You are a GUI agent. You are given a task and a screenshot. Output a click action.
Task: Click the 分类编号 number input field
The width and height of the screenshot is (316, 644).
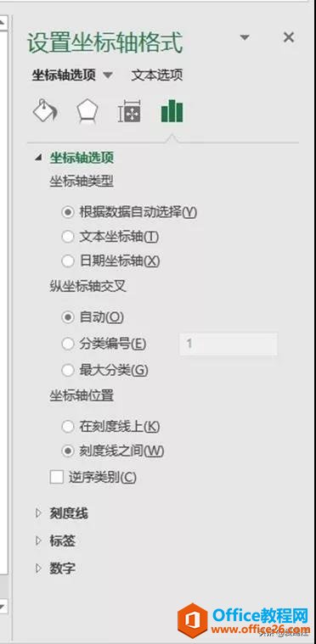click(x=229, y=344)
